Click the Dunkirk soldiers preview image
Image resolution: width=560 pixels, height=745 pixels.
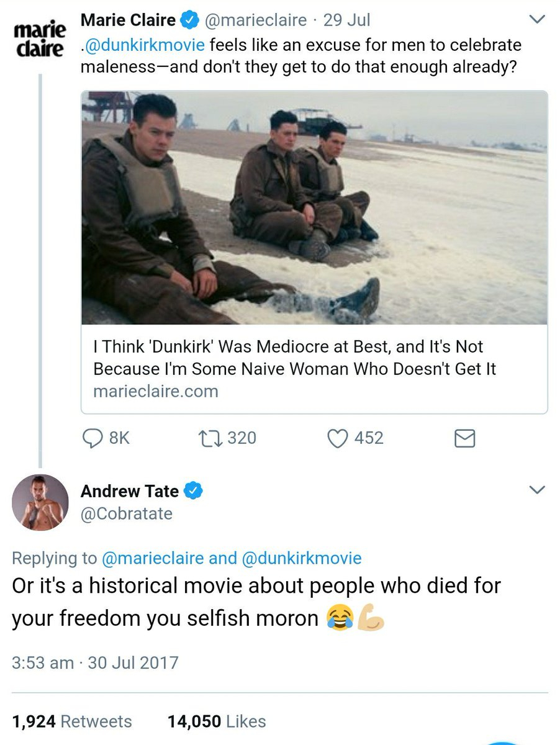pyautogui.click(x=314, y=207)
